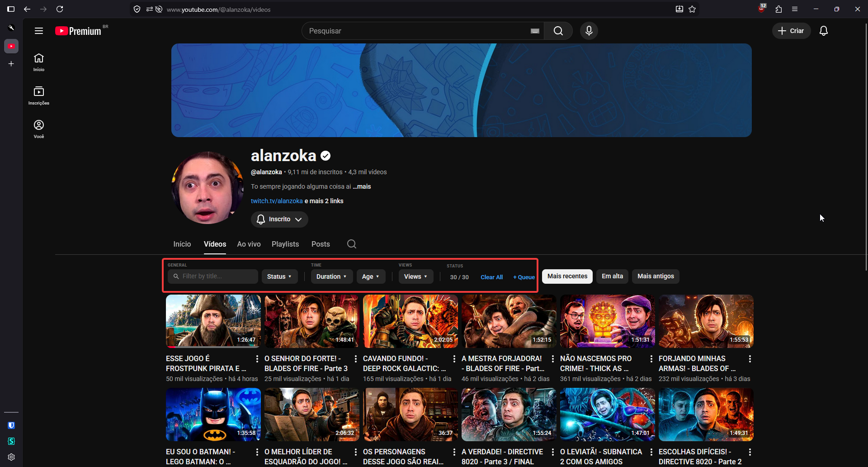Viewport: 868px width, 467px height.
Task: Open browser sidebar settings gear
Action: [11, 457]
